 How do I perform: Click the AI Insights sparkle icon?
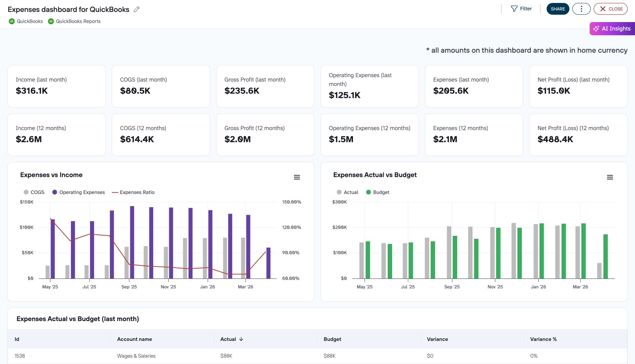(x=597, y=29)
